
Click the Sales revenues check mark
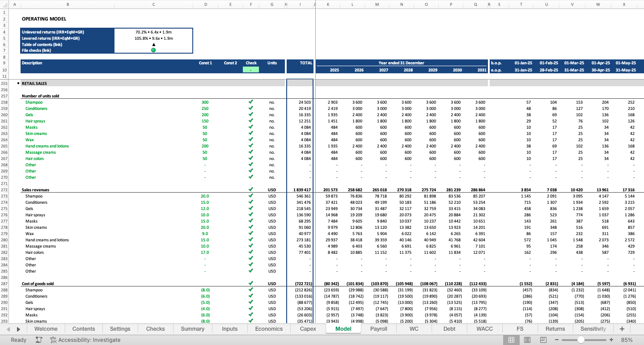point(251,189)
